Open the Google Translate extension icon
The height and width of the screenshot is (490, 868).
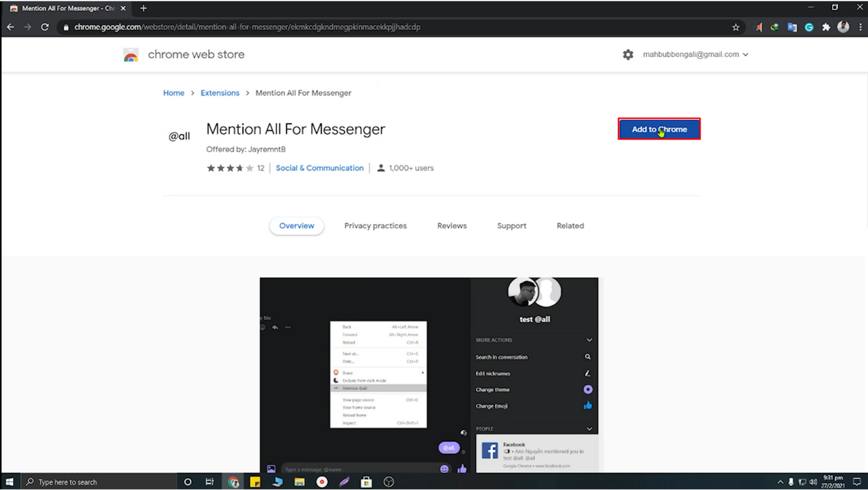point(792,27)
